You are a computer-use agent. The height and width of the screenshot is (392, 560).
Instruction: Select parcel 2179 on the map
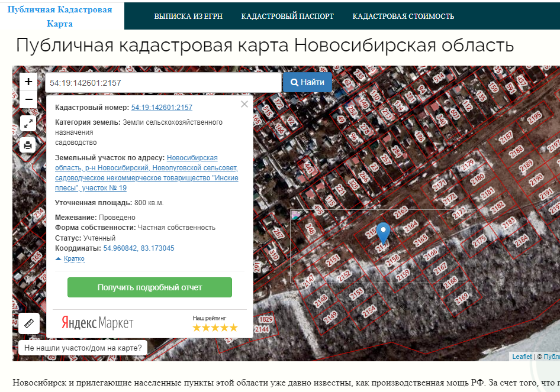(x=467, y=165)
